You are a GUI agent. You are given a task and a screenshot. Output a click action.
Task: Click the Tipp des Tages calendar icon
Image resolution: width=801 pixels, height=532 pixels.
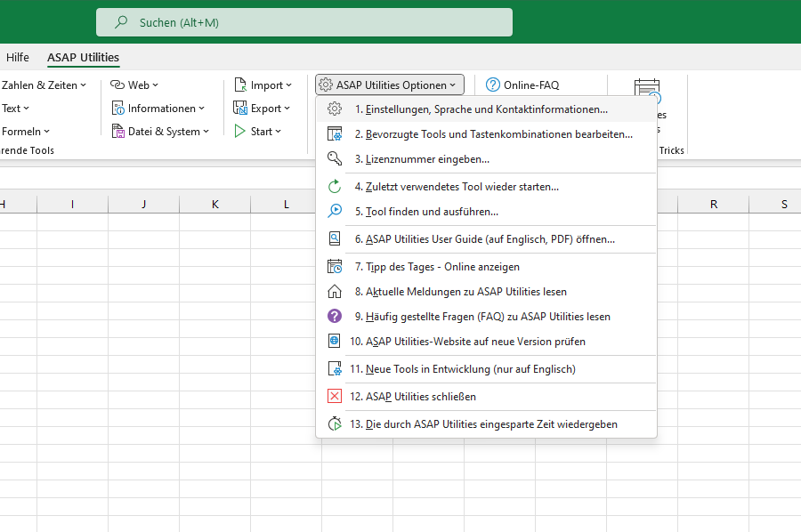(x=335, y=267)
